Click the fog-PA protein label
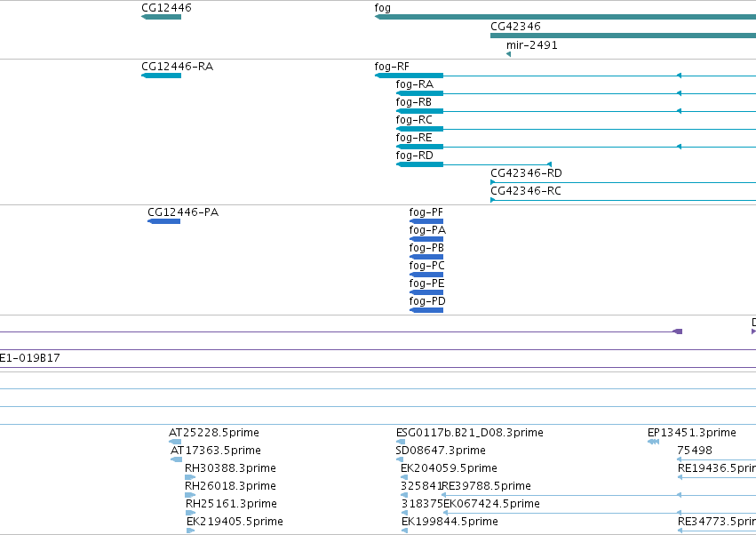The width and height of the screenshot is (756, 535). pyautogui.click(x=427, y=230)
